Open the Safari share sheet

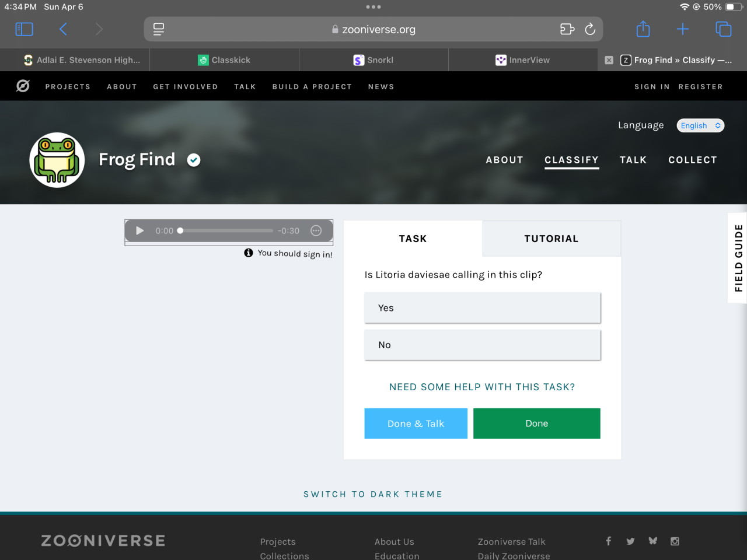tap(643, 29)
